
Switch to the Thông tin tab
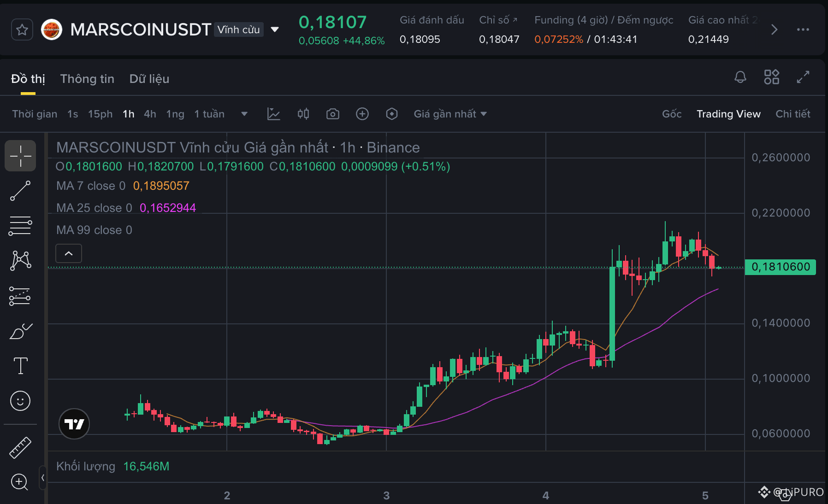[x=87, y=79]
